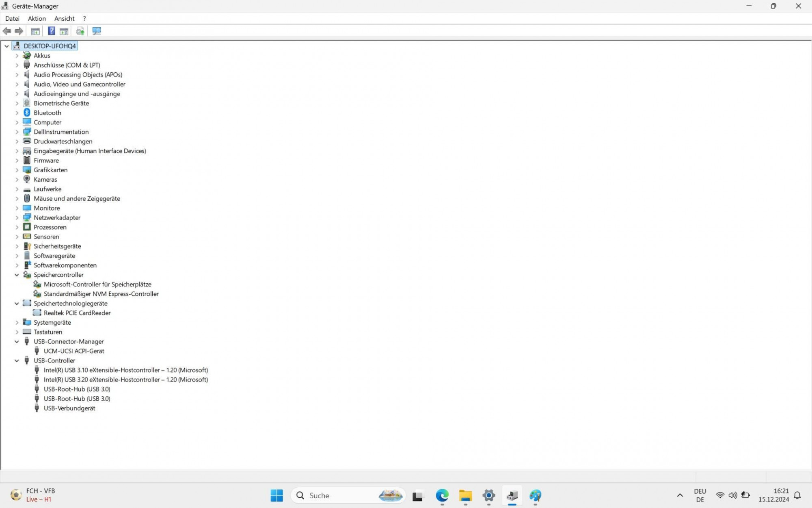Screen dimensions: 812x508
Task: Select Realtek PCIE CardReader
Action: (x=77, y=313)
